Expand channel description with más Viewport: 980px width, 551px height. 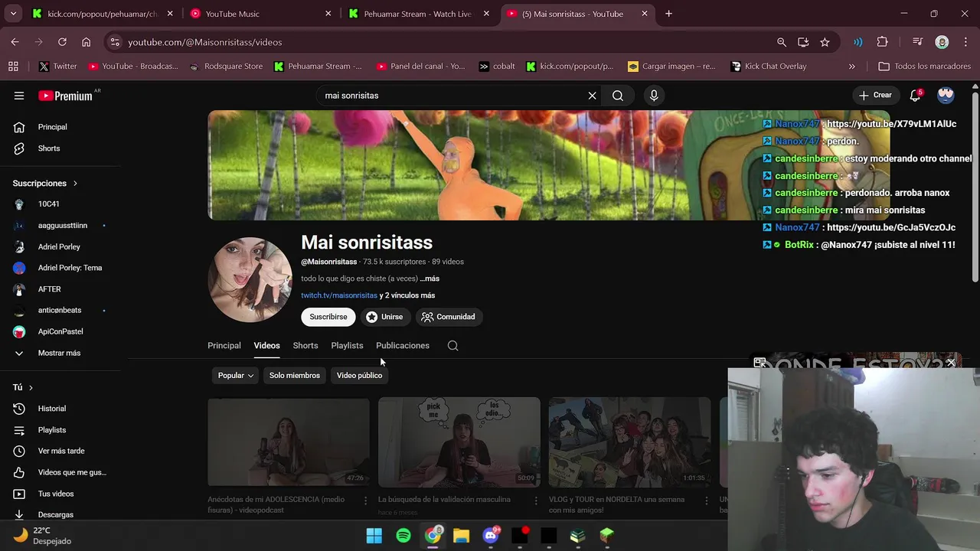point(430,279)
